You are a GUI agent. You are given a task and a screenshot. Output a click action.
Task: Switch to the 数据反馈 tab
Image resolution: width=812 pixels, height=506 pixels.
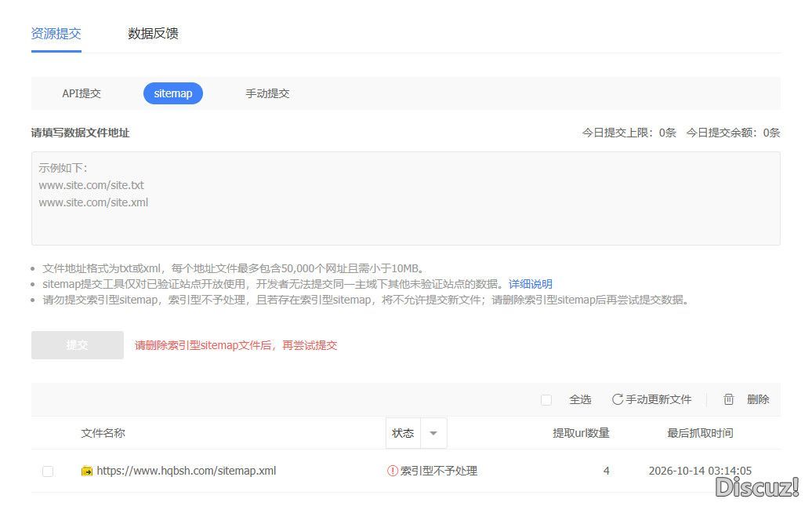pos(154,34)
